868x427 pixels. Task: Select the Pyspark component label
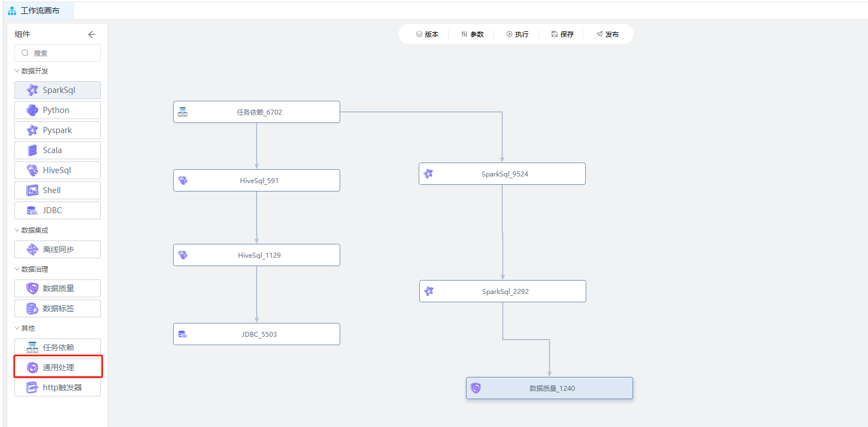tap(57, 130)
